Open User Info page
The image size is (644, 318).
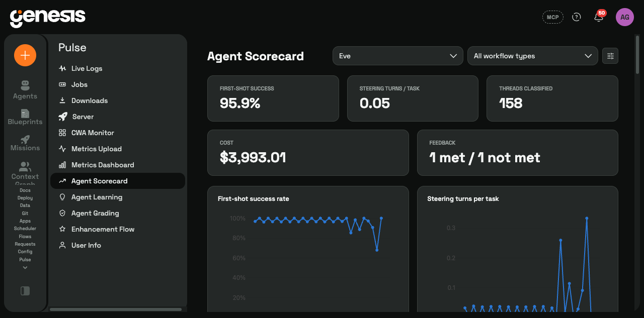(118, 245)
